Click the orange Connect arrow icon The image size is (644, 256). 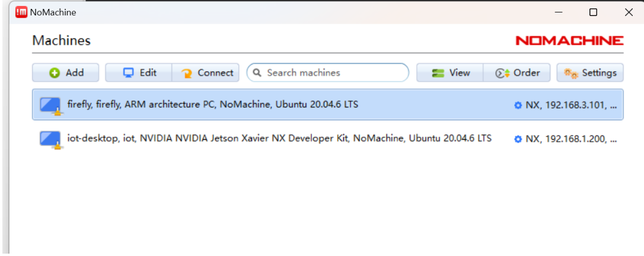pyautogui.click(x=187, y=73)
